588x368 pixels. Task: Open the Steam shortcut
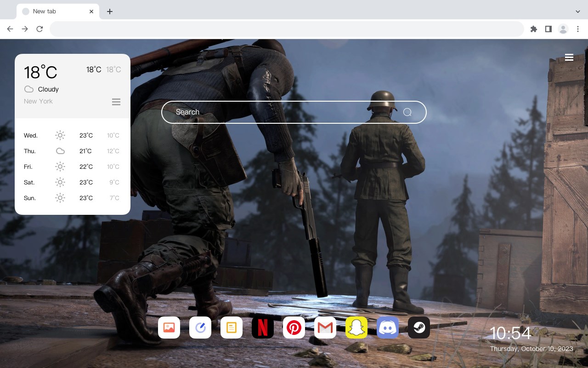[x=419, y=328]
